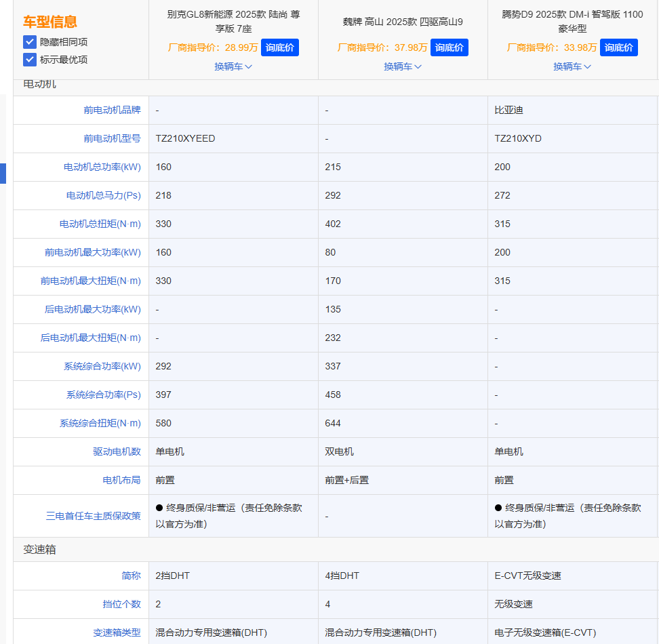Open the 后电动机最大扭矩(N·m) parameter link
The height and width of the screenshot is (644, 659).
[x=90, y=338]
